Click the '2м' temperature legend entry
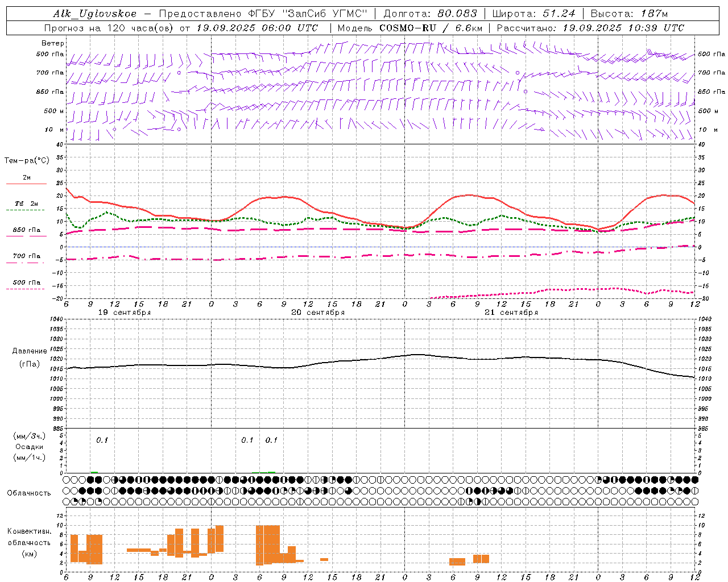 pyautogui.click(x=27, y=177)
